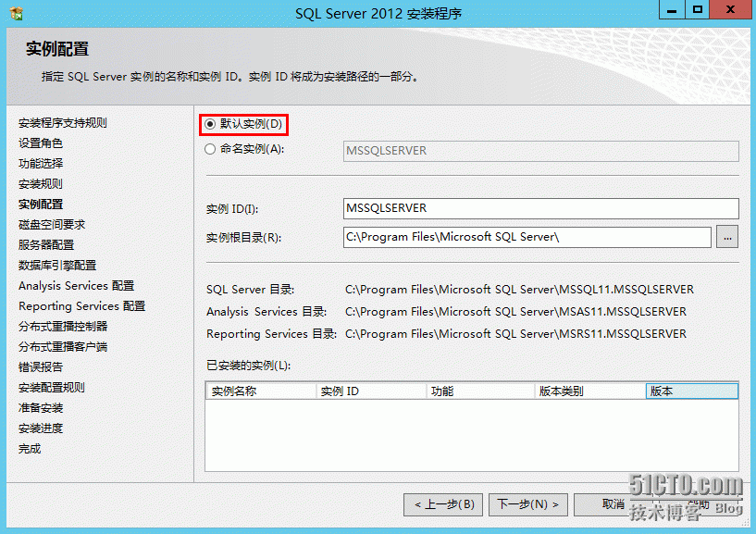Screen dimensions: 756x534
Task: Click the MSAS11.MSSQLSERVER directory path text
Action: coord(515,312)
